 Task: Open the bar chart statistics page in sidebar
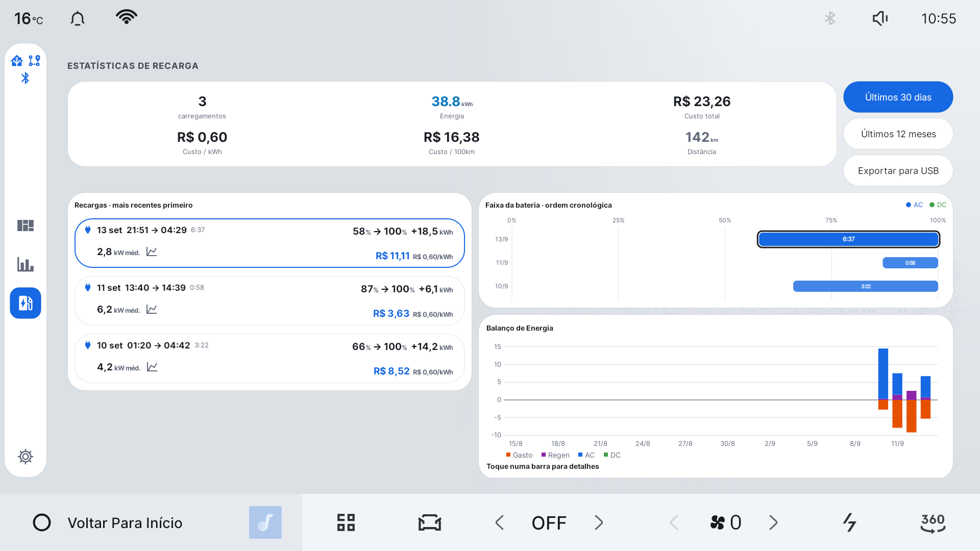[x=26, y=264]
